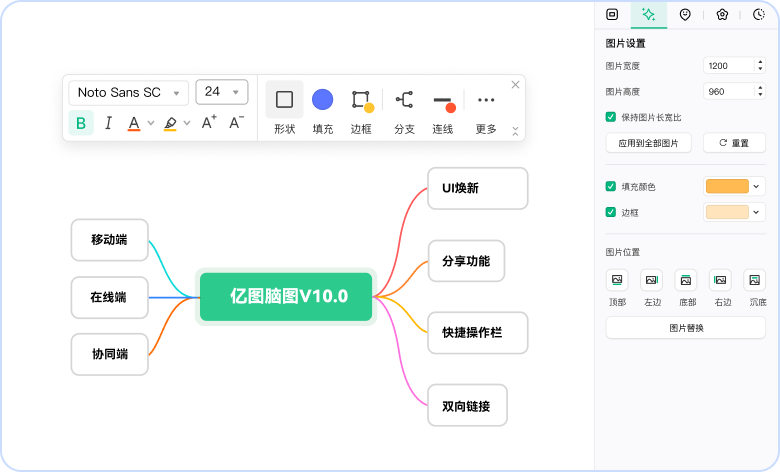Toggle bold formatting in floating toolbar
This screenshot has height=472, width=780.
81,123
